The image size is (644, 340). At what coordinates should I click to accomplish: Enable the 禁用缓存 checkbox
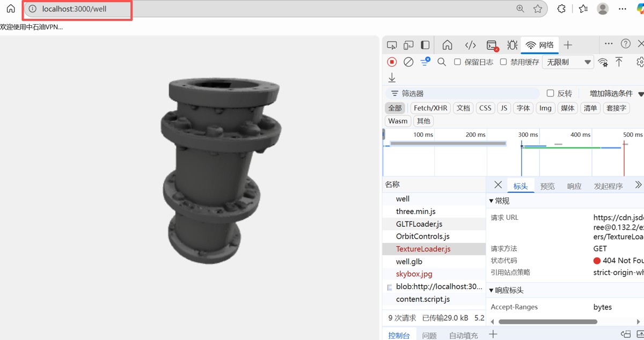(x=503, y=62)
